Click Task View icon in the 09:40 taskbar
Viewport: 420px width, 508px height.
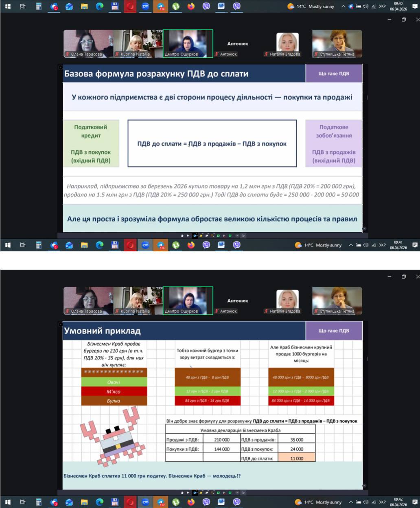pyautogui.click(x=23, y=7)
